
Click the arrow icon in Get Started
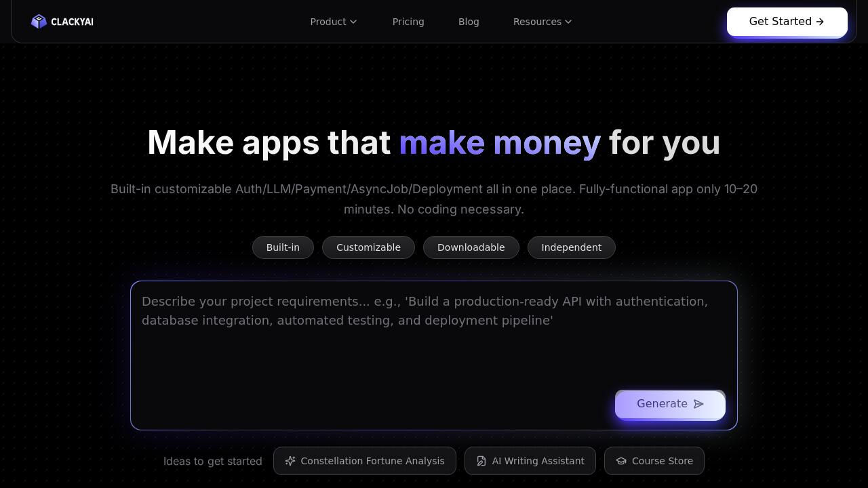pyautogui.click(x=820, y=22)
